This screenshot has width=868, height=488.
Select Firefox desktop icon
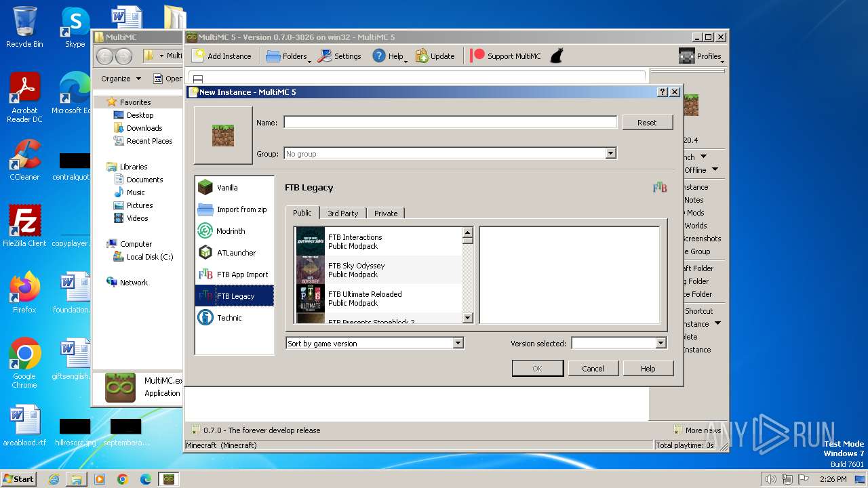tap(24, 292)
